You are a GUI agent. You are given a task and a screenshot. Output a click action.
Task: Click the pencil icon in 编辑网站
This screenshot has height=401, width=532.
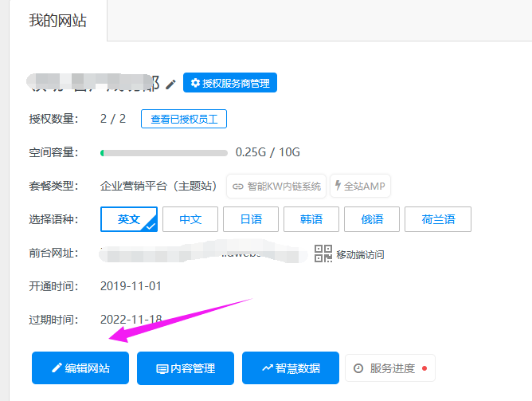pos(57,368)
